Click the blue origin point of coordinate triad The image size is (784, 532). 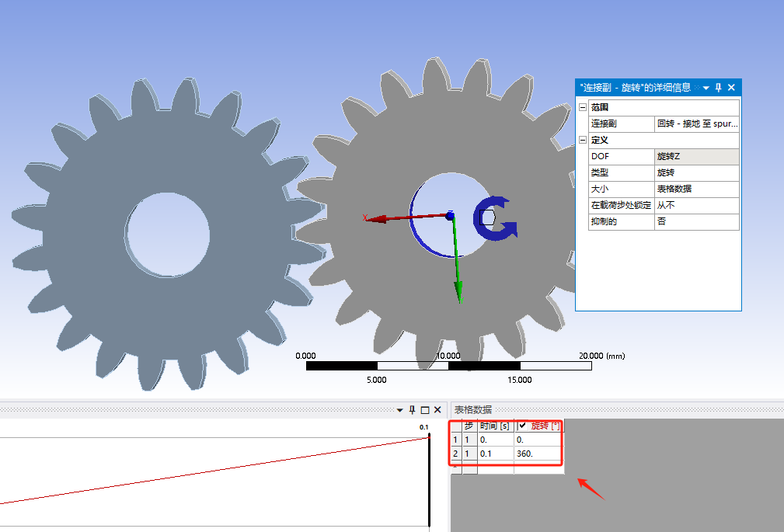pyautogui.click(x=450, y=215)
